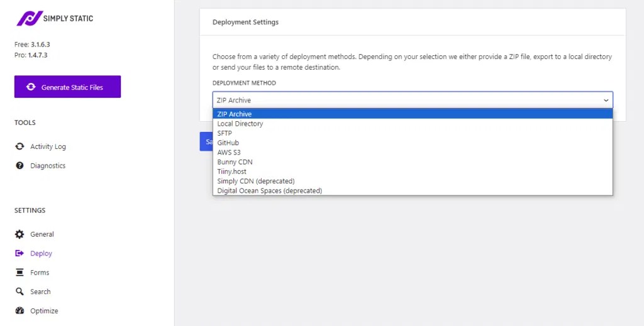Click the SIMPLY STATIC brand name
This screenshot has height=326, width=644.
[68, 18]
